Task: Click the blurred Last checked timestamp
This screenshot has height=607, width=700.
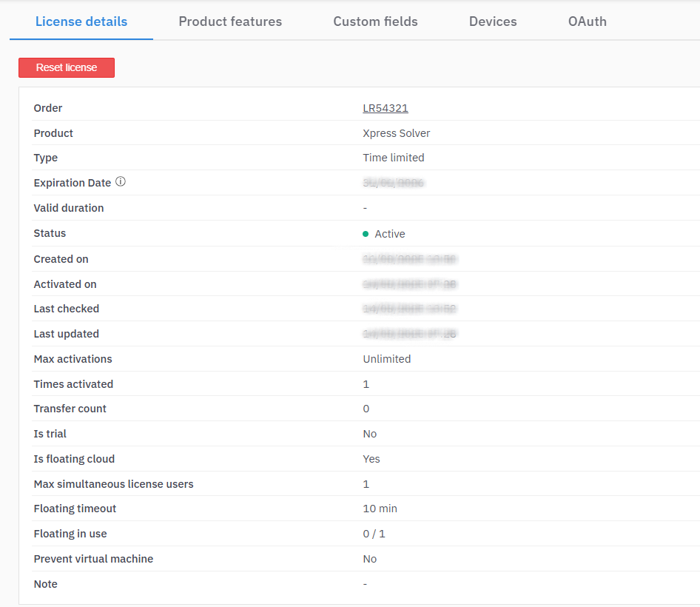Action: click(x=409, y=309)
